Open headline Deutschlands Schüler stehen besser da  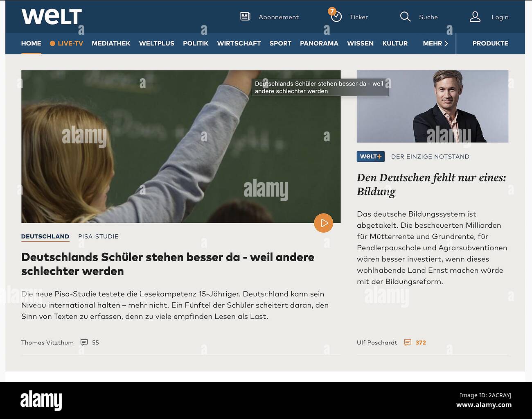point(168,264)
